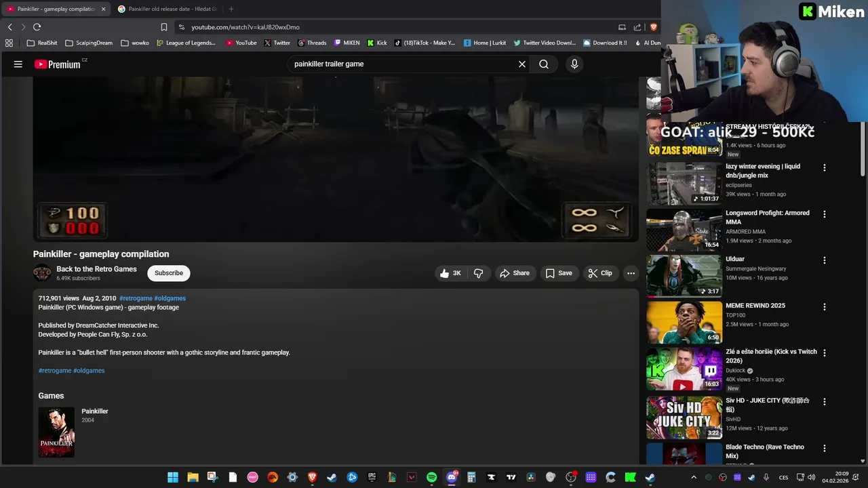The height and width of the screenshot is (488, 868).
Task: Play the MEME REWIND 2025 thumbnail
Action: [x=684, y=322]
